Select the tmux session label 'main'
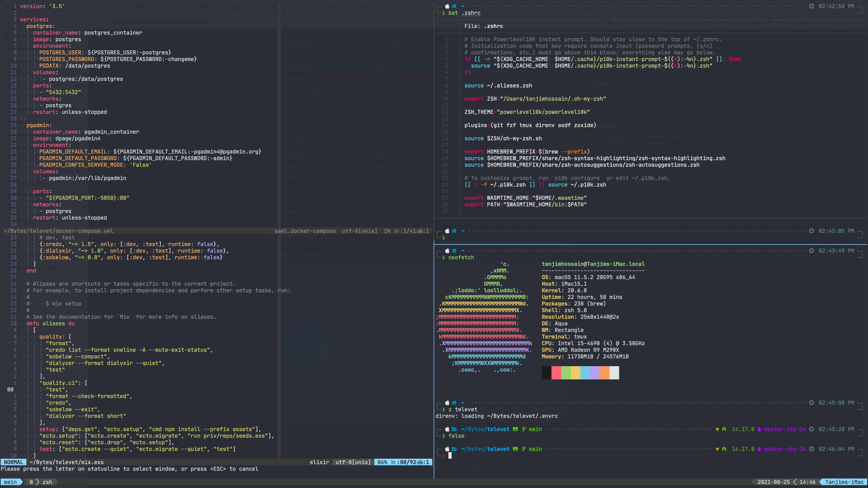 click(x=10, y=482)
